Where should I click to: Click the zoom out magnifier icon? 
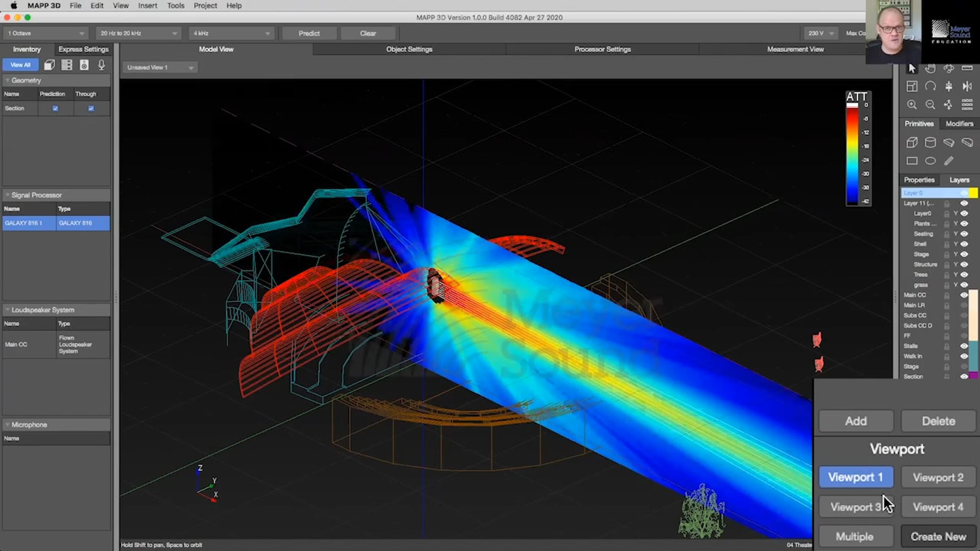click(930, 104)
